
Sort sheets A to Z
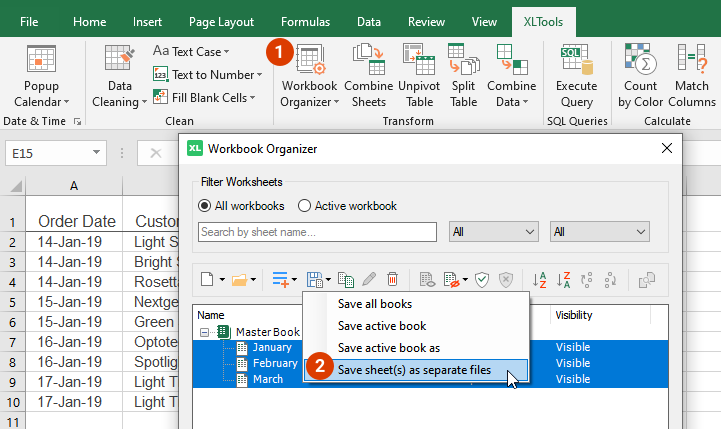tap(539, 279)
